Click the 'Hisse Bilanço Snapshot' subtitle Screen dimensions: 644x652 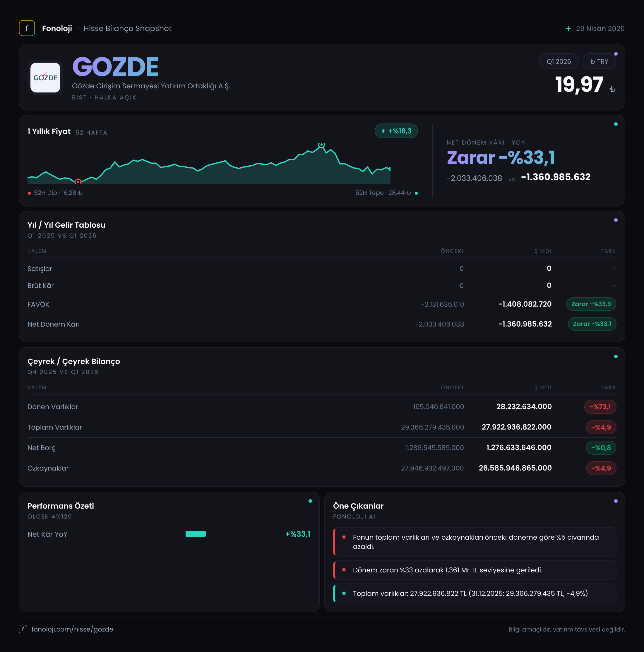click(128, 28)
